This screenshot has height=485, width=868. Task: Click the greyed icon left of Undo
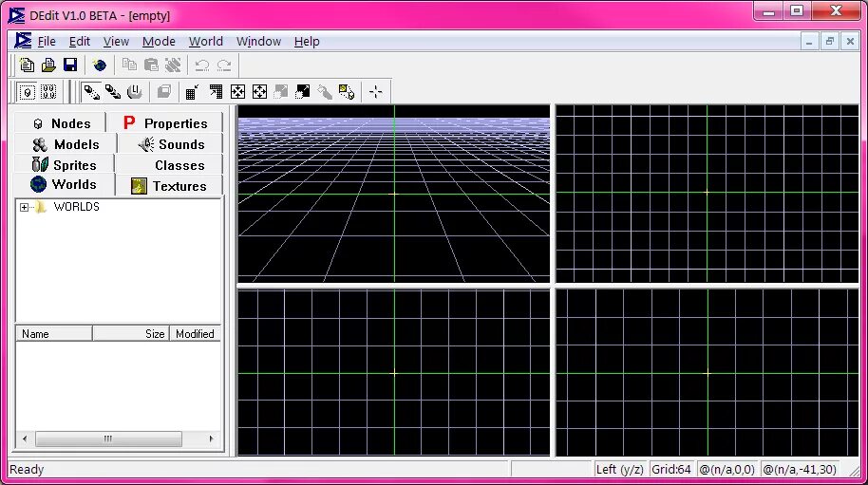coord(173,65)
